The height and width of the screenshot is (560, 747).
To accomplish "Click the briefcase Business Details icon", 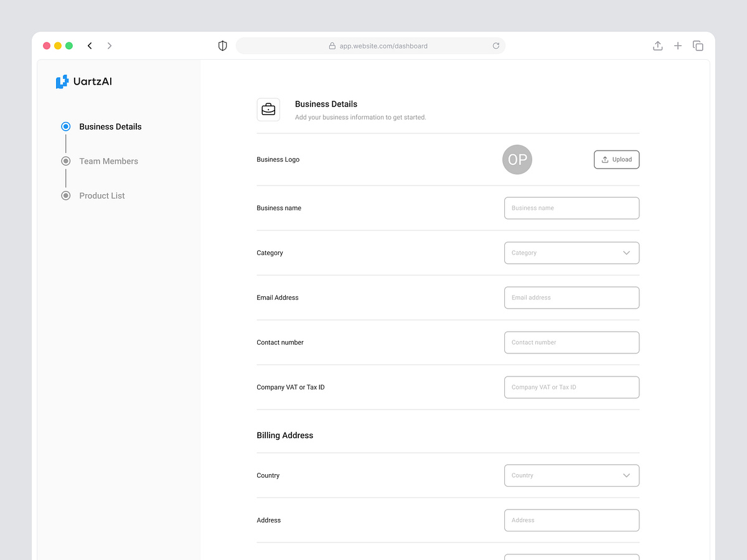I will click(x=268, y=109).
